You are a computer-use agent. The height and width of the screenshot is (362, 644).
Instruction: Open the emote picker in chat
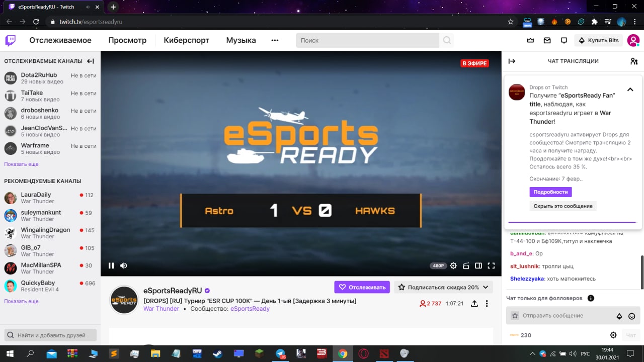632,316
